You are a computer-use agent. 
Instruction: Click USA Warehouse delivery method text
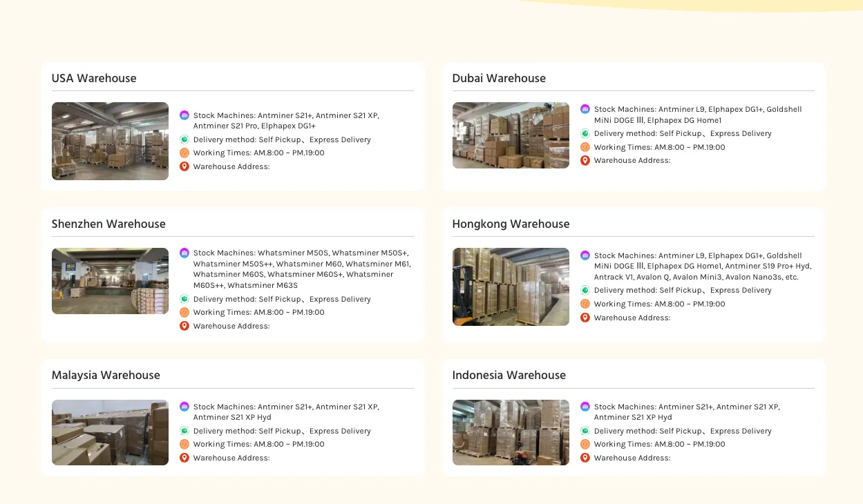click(282, 139)
